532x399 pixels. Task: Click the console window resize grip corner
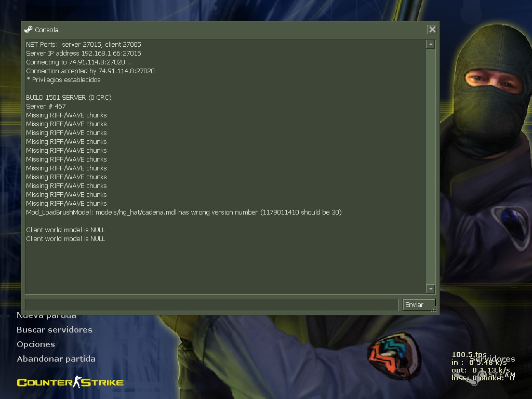(x=434, y=309)
